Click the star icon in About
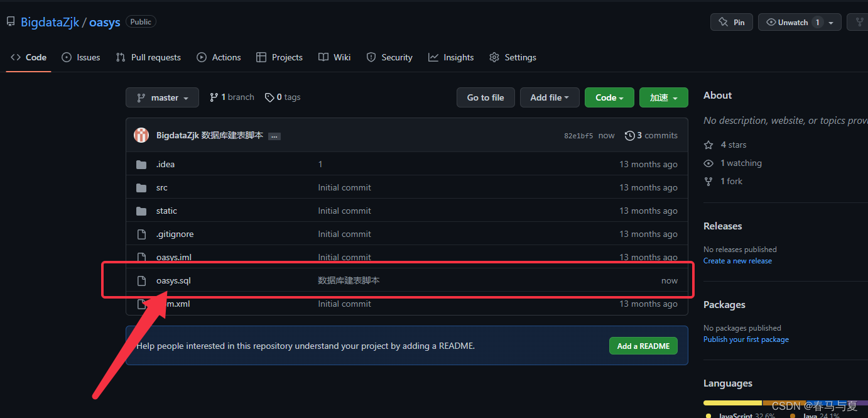 coord(708,145)
